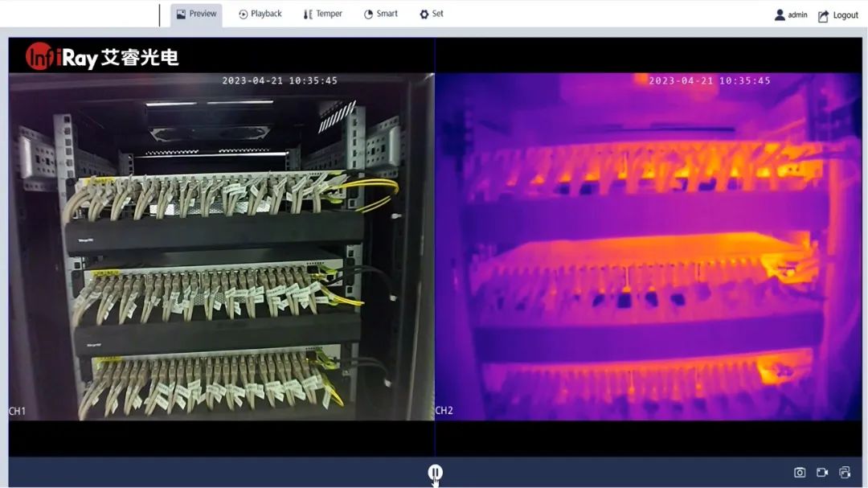
Task: Open the Preview tab
Action: pyautogui.click(x=196, y=14)
